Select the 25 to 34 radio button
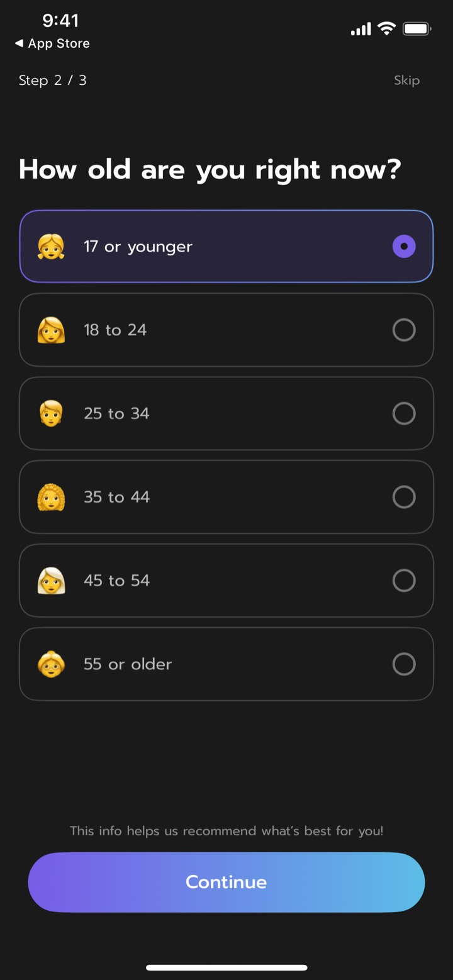 click(404, 413)
